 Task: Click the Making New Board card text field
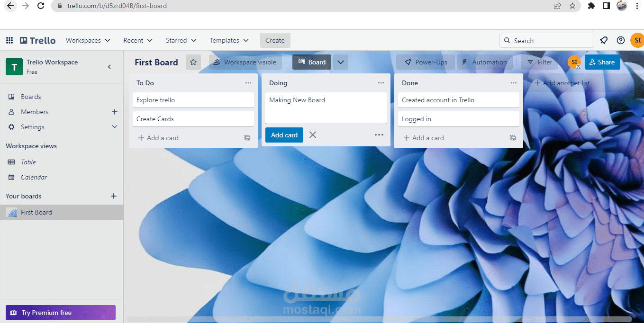[326, 108]
